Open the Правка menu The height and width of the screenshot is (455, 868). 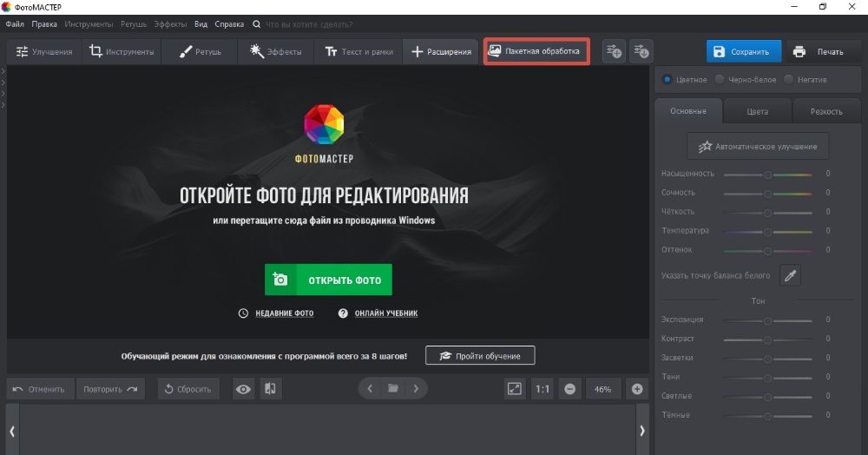pos(44,24)
